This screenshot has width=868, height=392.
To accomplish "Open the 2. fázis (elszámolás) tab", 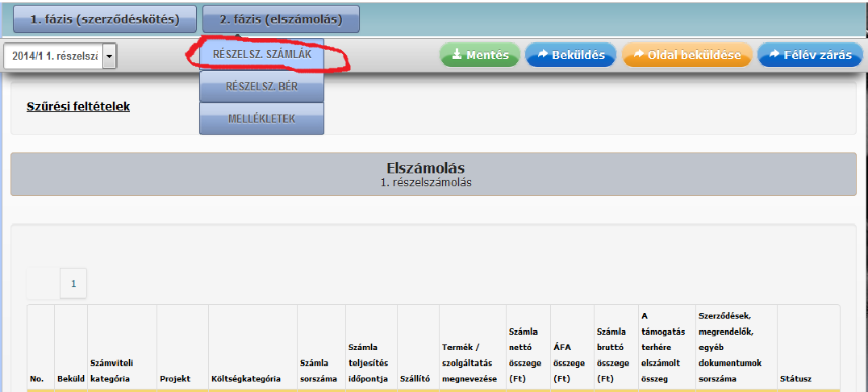I will 282,19.
